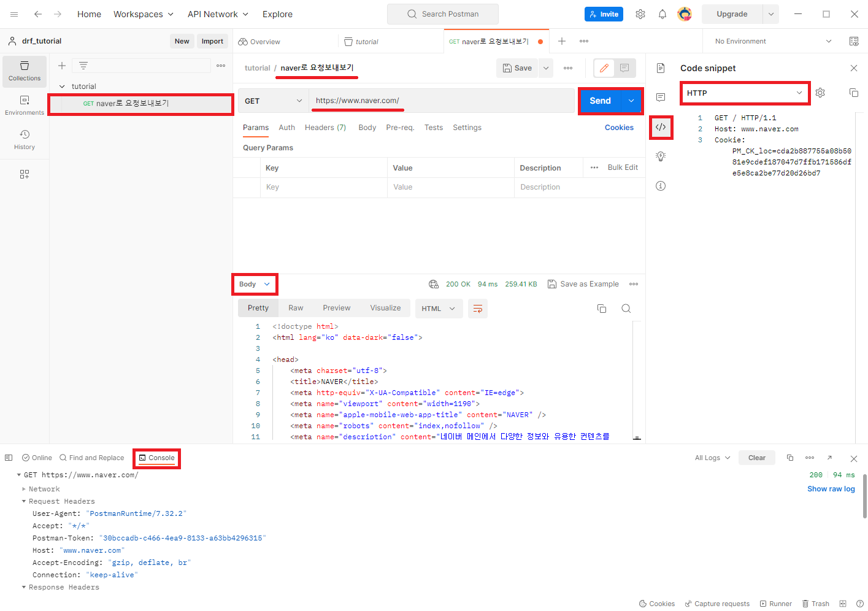
Task: Expand the Network section in console
Action: point(24,489)
